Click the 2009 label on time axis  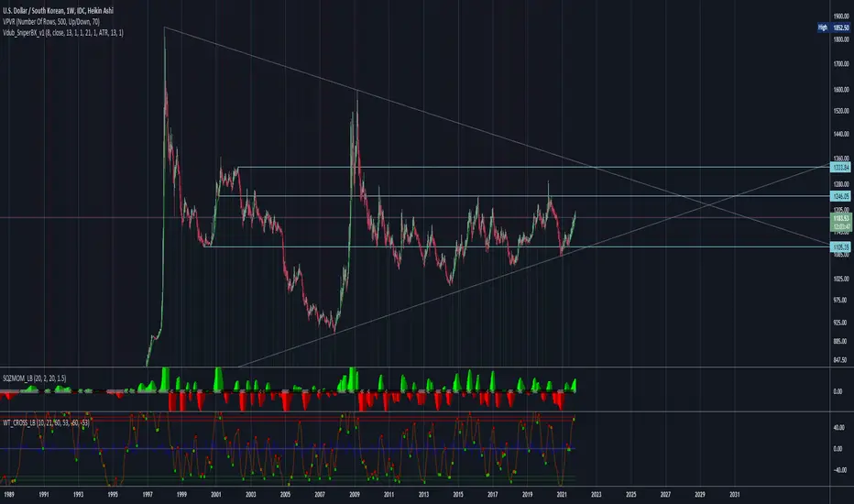pos(355,495)
